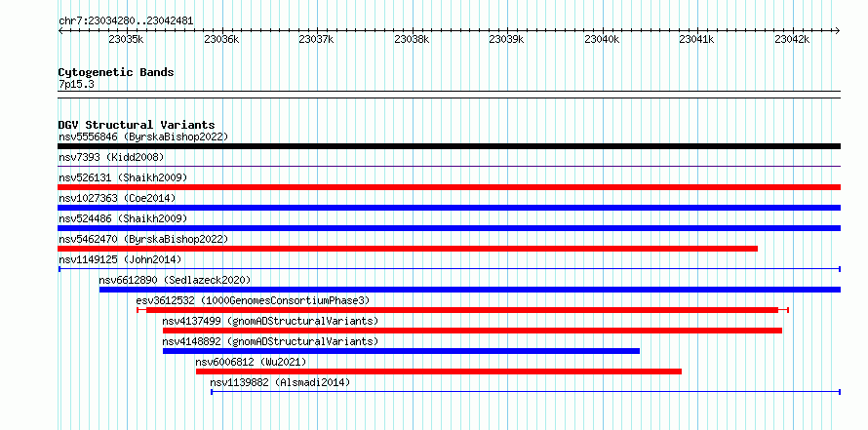Select the 7p15.3 band label
This screenshot has width=868, height=430.
[x=75, y=84]
